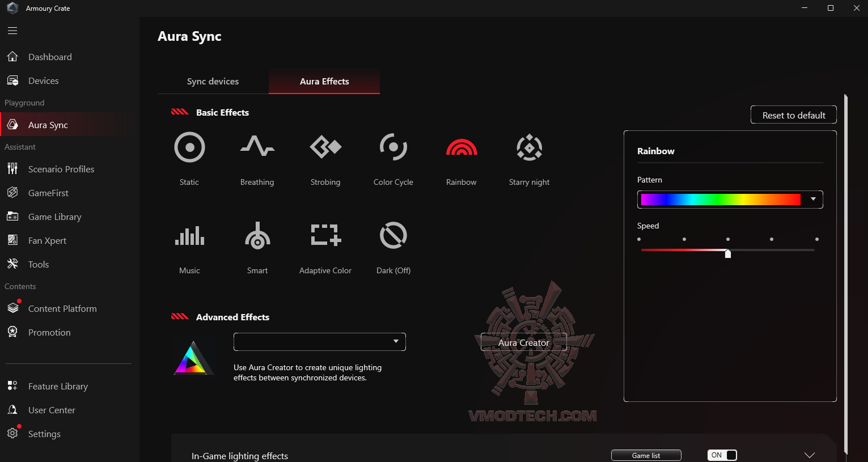Open Scenario Profiles in the sidebar

coord(61,169)
